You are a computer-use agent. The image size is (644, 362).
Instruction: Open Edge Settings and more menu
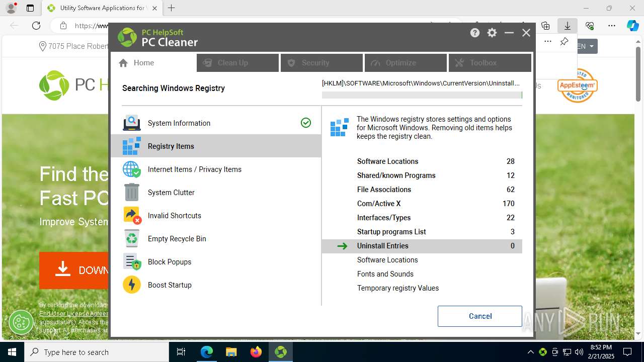612,26
